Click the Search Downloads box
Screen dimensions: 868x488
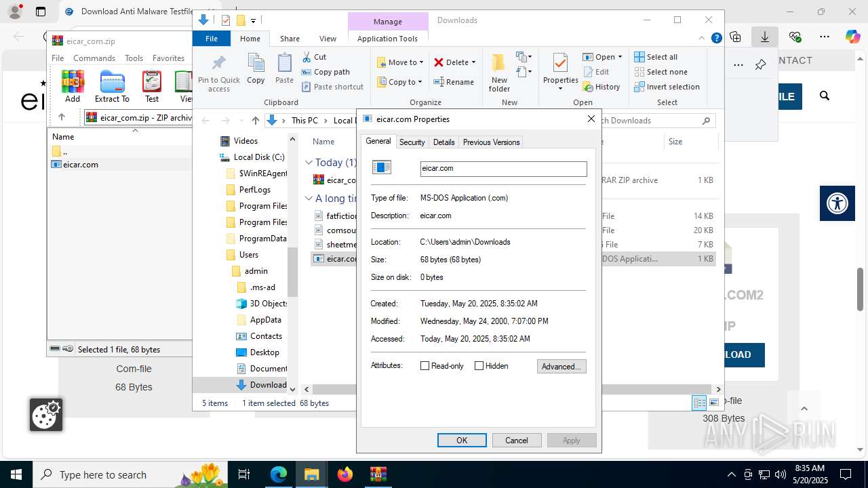(654, 121)
